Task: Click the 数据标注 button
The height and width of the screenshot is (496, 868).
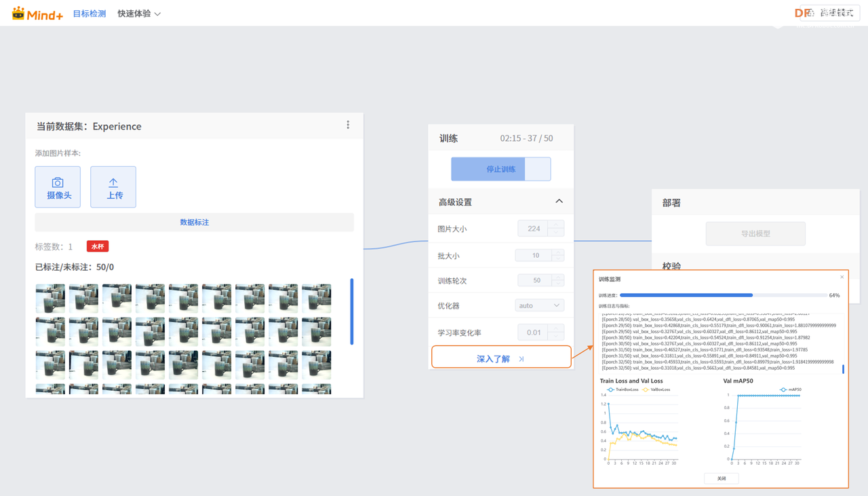Action: tap(194, 223)
